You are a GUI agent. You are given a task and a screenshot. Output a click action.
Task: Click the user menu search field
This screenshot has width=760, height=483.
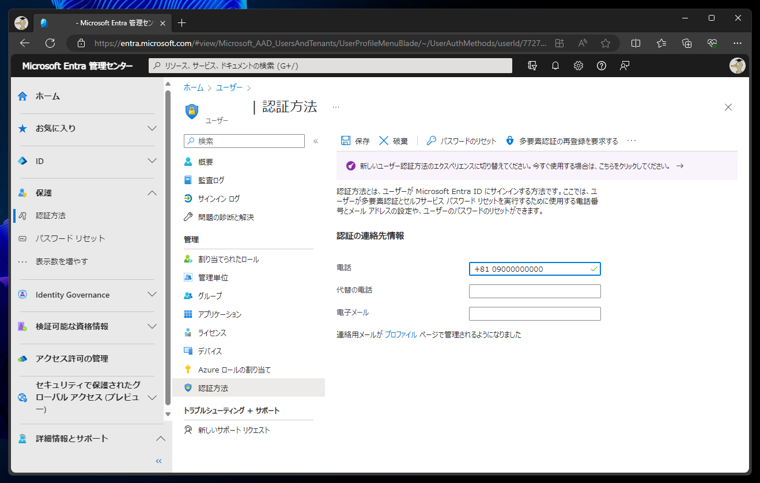click(x=244, y=141)
